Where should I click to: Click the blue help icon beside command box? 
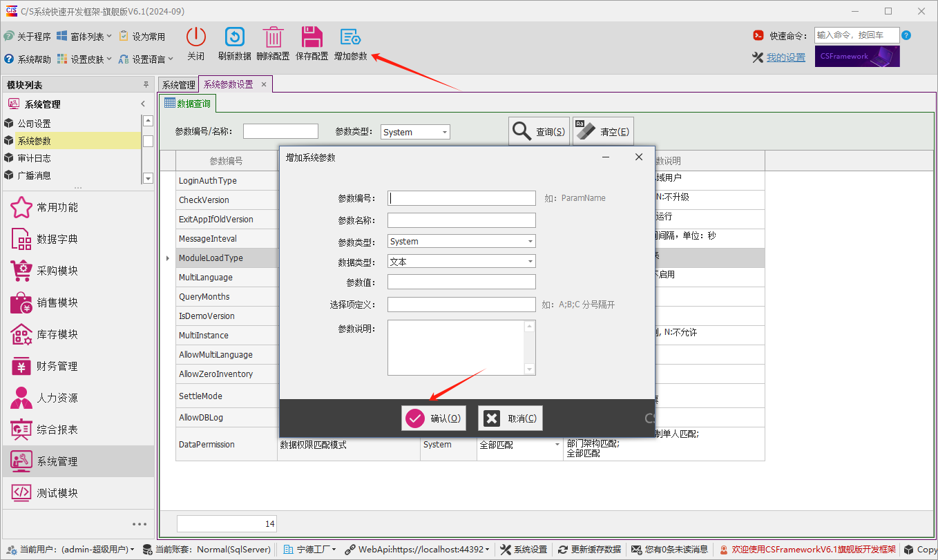pyautogui.click(x=906, y=35)
